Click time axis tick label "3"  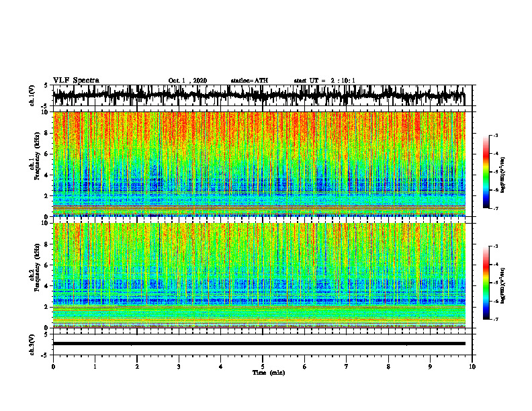(x=179, y=367)
